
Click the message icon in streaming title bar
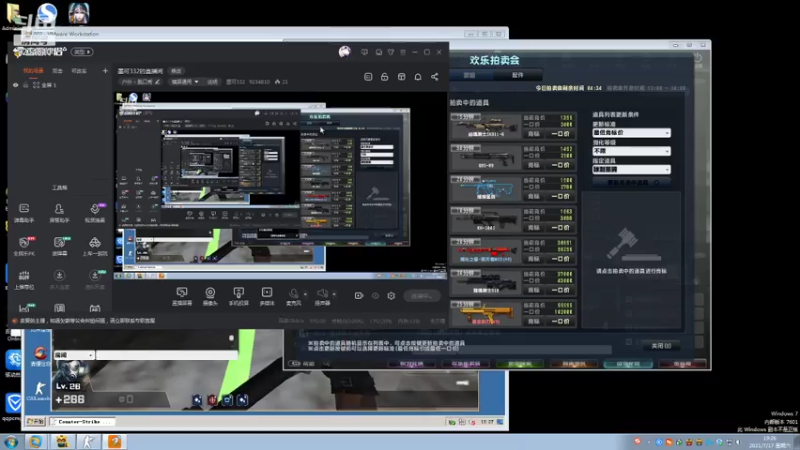[x=364, y=52]
